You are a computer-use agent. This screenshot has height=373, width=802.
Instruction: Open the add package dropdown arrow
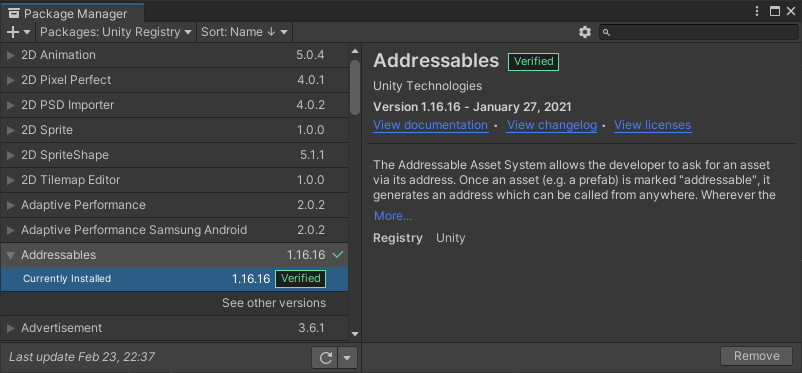[27, 32]
